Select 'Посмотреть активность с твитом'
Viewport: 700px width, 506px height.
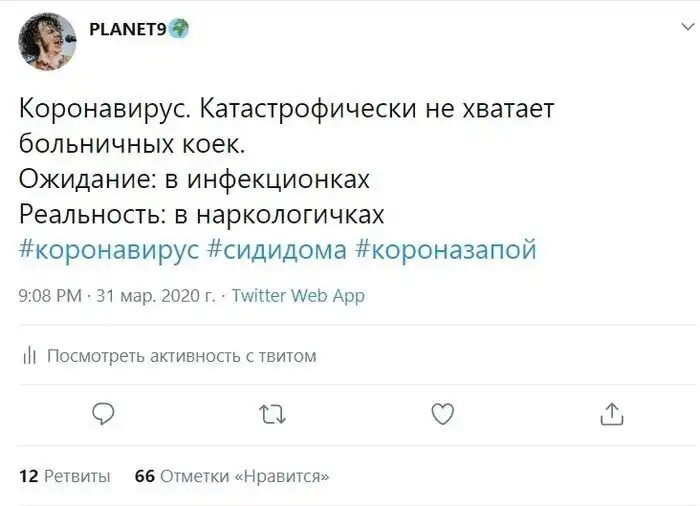point(182,356)
